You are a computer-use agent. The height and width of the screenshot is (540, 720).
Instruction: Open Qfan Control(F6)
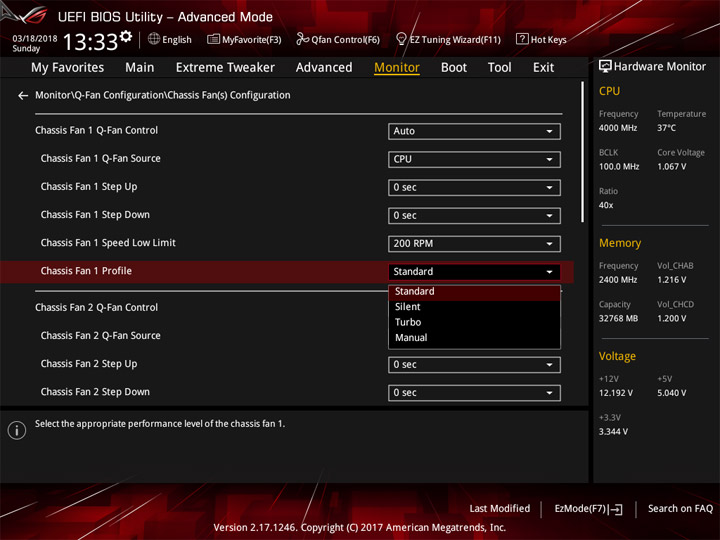pyautogui.click(x=338, y=39)
